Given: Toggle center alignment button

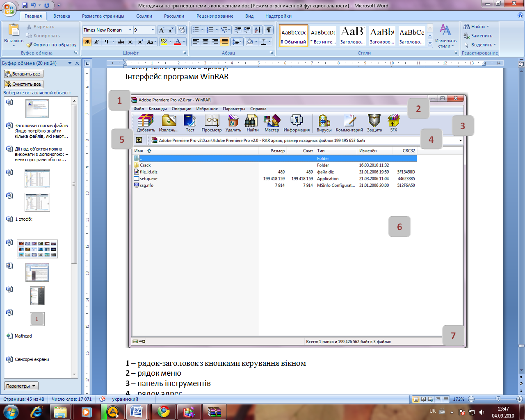Looking at the screenshot, I should [x=205, y=42].
